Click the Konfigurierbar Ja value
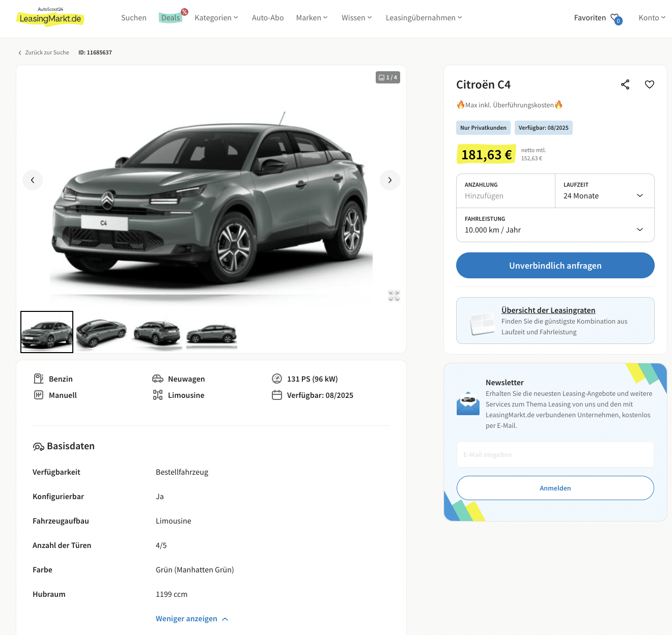672x635 pixels. click(160, 497)
